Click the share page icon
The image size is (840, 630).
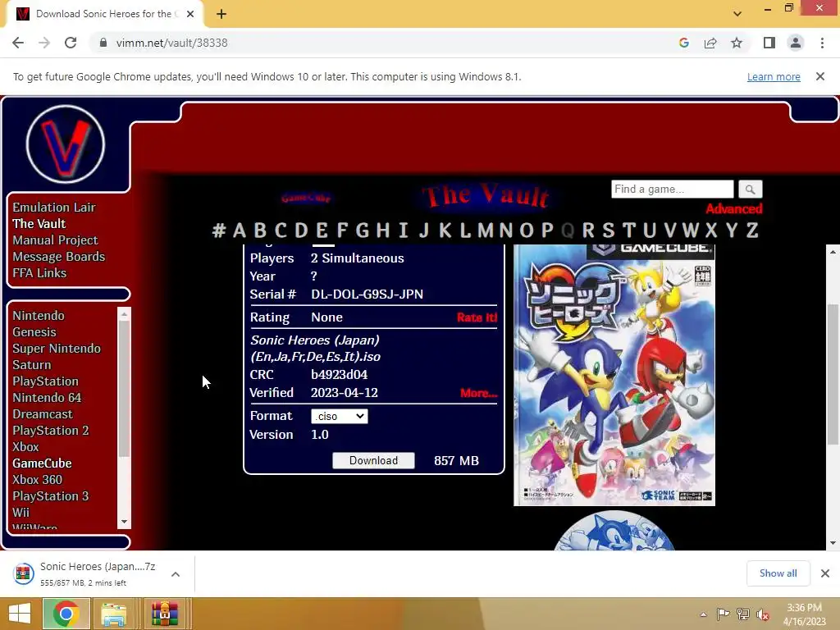pos(710,43)
